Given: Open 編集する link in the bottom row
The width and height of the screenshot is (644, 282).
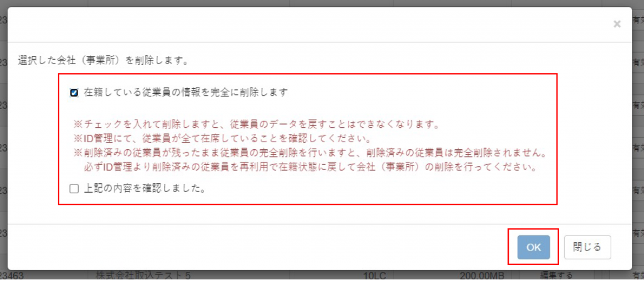Looking at the screenshot, I should coord(557,274).
